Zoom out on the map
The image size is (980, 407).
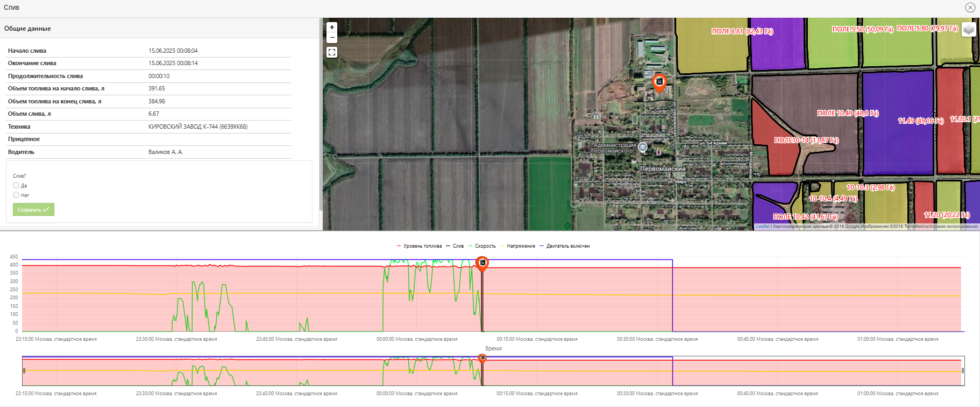332,38
